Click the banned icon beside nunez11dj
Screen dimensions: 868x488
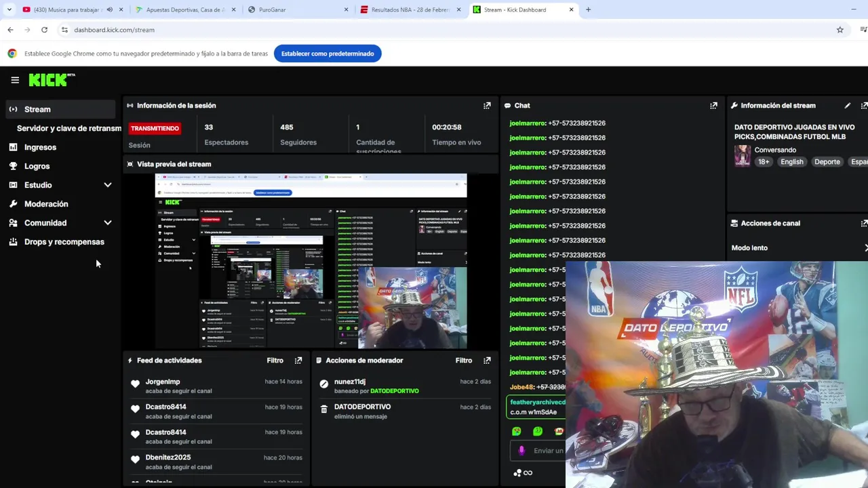point(324,385)
